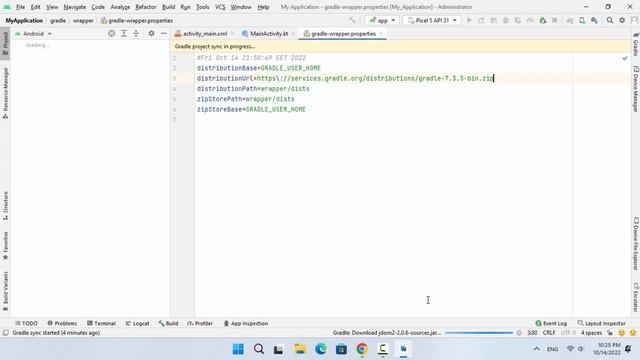Open the Problems tool window

pyautogui.click(x=62, y=323)
